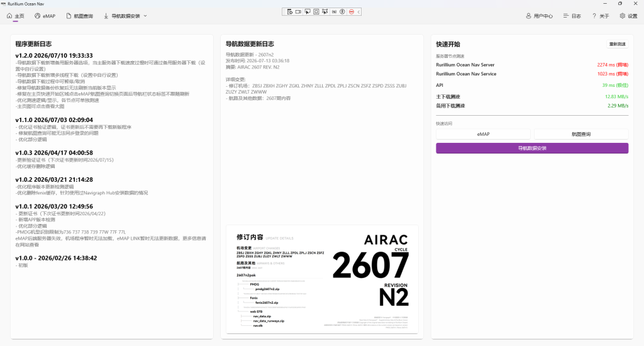Click the purple 导航数据安装 button
This screenshot has height=346, width=644.
pyautogui.click(x=532, y=148)
